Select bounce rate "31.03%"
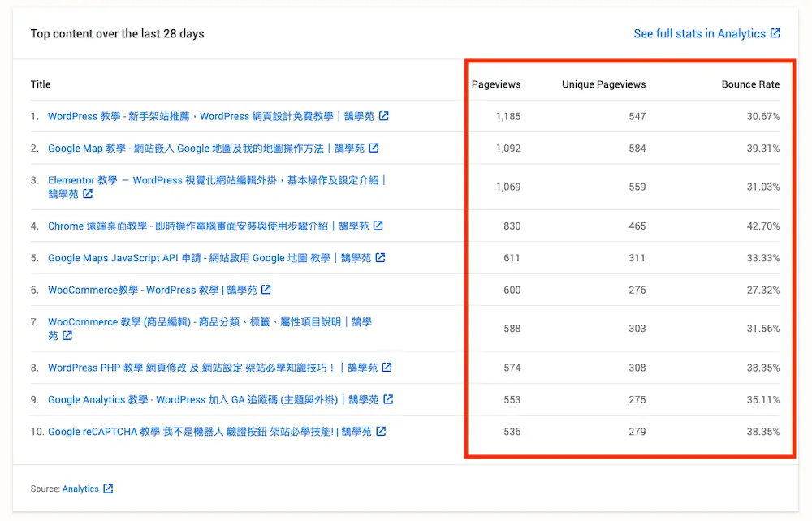This screenshot has width=812, height=521. tap(762, 187)
